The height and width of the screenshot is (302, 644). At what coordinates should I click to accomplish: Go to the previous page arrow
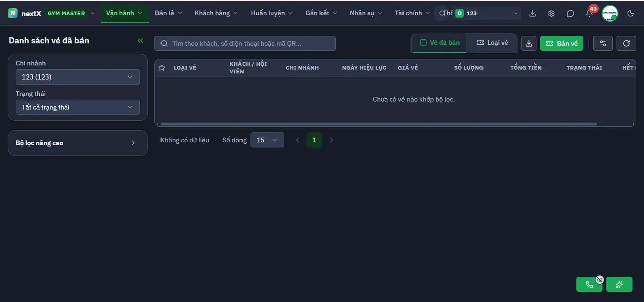[x=297, y=140]
